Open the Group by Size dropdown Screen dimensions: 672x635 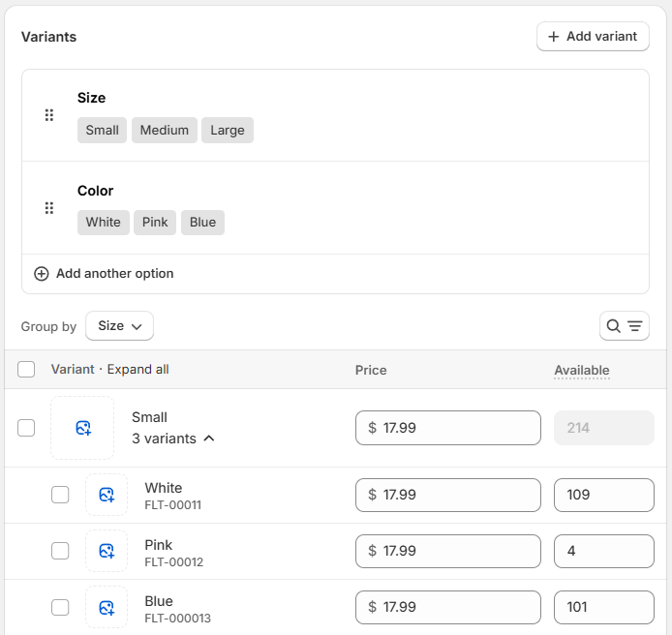[x=119, y=326]
